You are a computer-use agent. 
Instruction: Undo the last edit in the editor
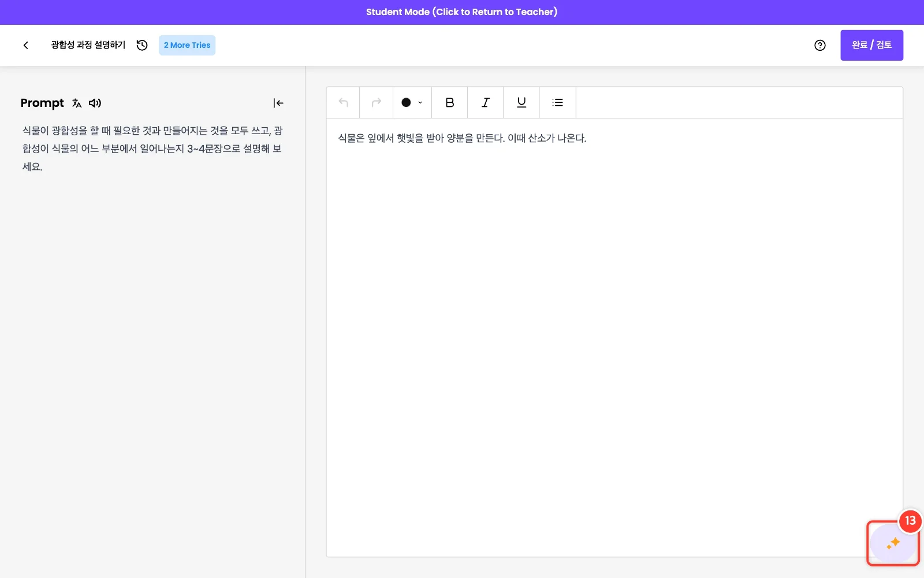click(344, 102)
